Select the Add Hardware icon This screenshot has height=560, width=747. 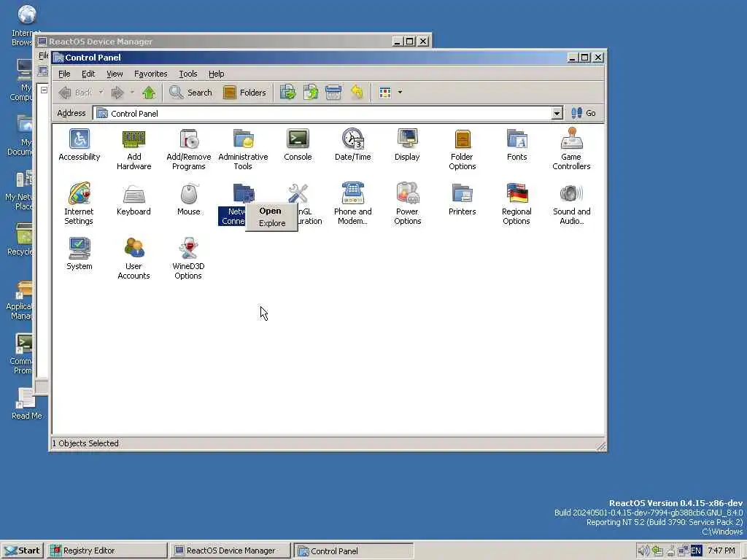pyautogui.click(x=134, y=149)
